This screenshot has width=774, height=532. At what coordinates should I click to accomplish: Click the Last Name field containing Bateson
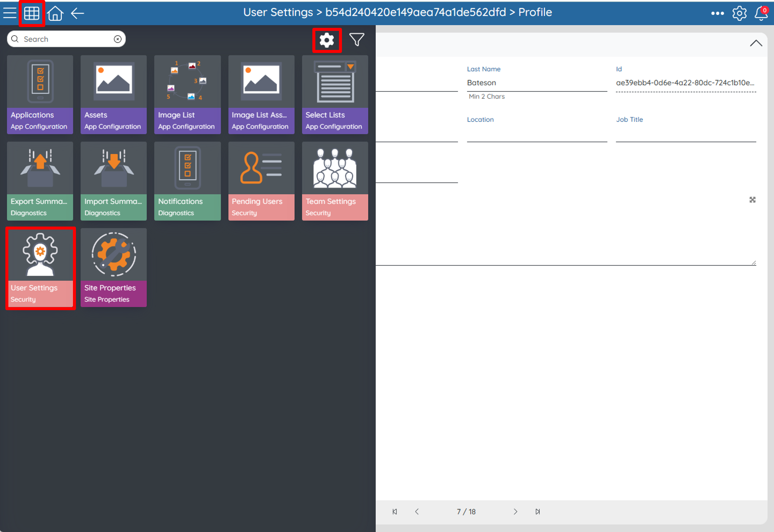click(x=537, y=83)
